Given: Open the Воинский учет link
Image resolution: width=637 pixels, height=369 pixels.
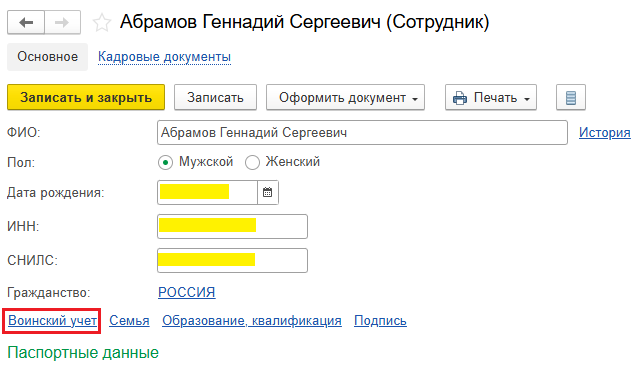Looking at the screenshot, I should click(x=53, y=321).
